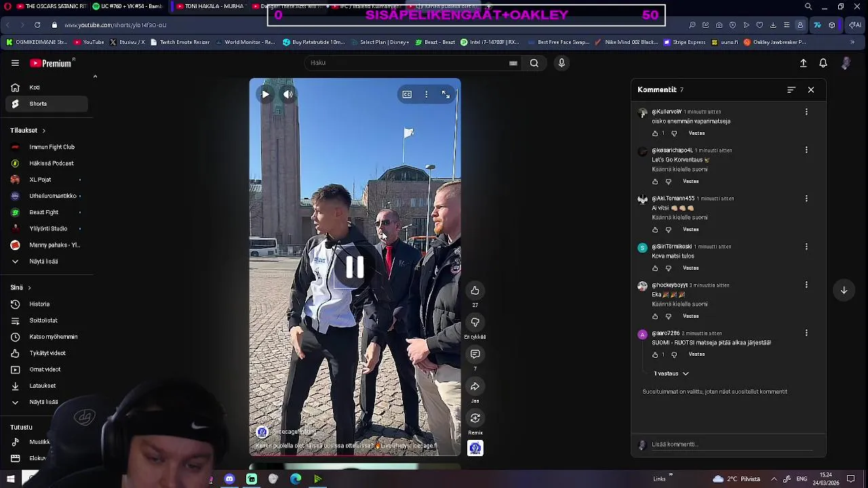
Task: Open the Twitch Emote Resizer bookmark
Action: (x=180, y=42)
